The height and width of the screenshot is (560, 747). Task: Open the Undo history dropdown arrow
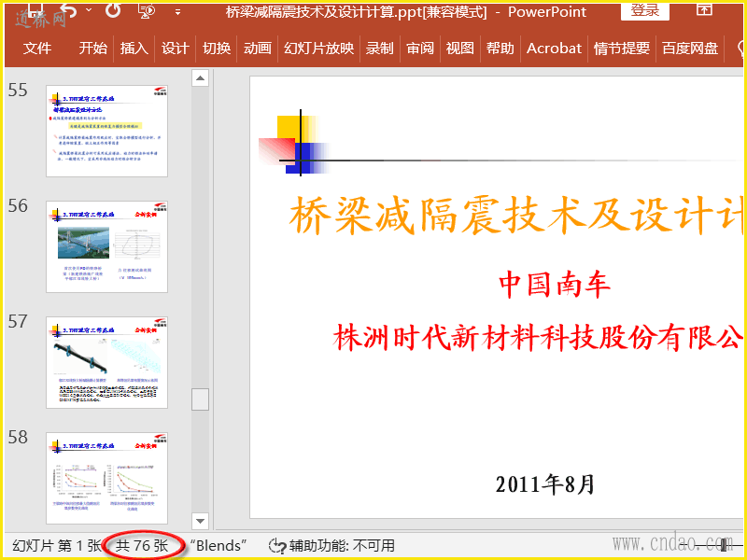pos(89,10)
